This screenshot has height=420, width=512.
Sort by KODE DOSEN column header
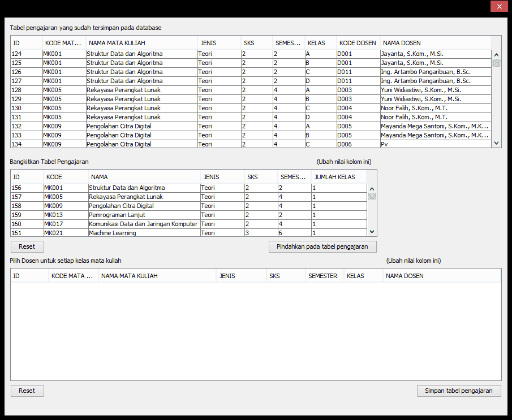tap(358, 43)
